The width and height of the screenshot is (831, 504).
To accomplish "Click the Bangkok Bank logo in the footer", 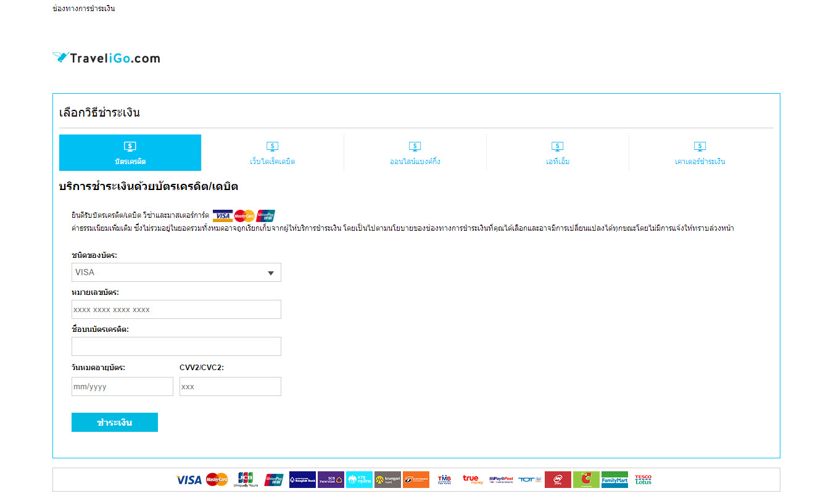I will 302,480.
